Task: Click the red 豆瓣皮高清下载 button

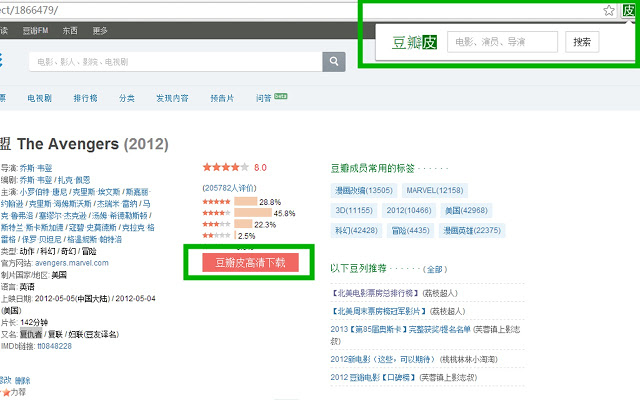Action: [251, 262]
